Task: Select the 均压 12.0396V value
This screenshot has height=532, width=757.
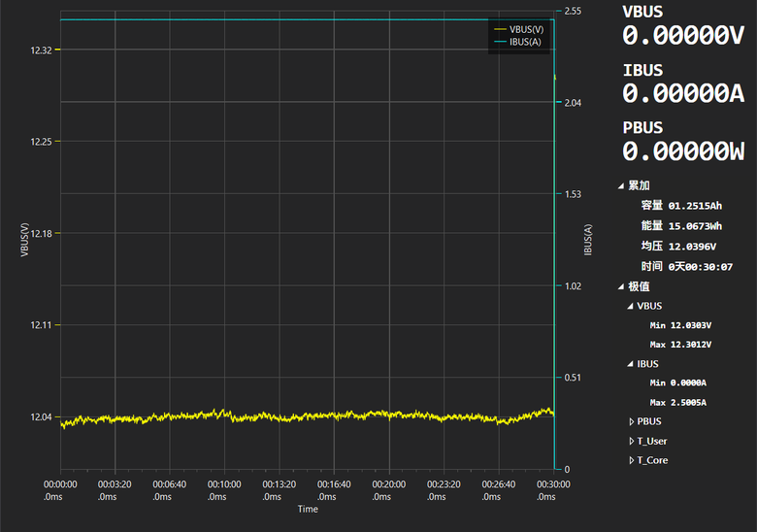Action: tap(692, 247)
